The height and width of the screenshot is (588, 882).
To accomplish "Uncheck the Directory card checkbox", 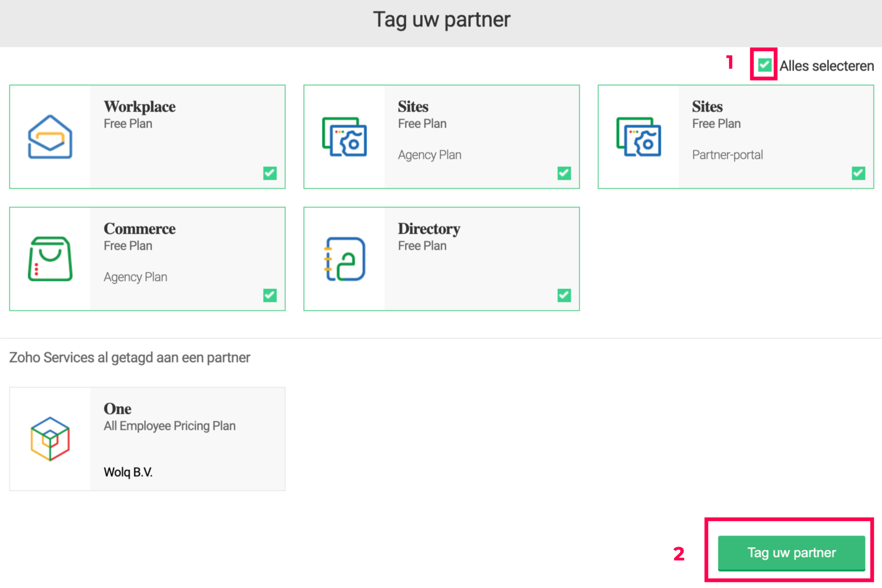I will point(564,295).
